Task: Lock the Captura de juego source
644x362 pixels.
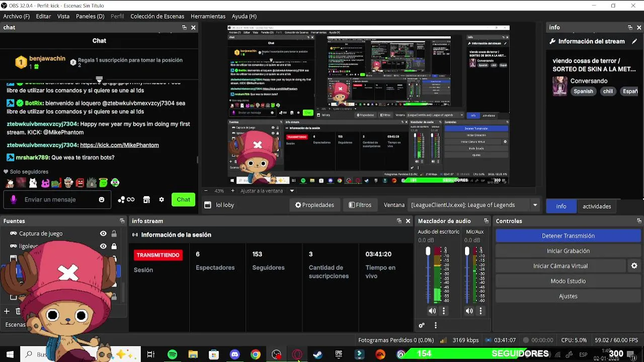Action: coord(114,234)
